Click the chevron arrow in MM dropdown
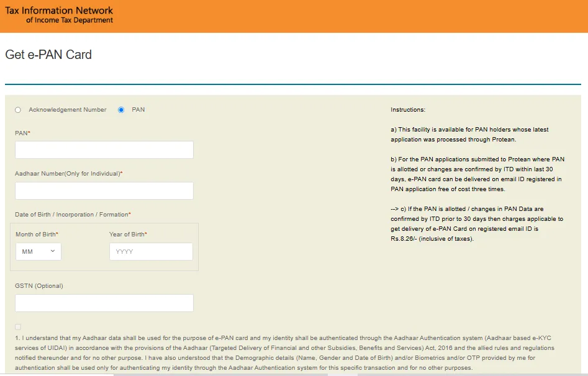Image resolution: width=588 pixels, height=376 pixels. pos(52,251)
